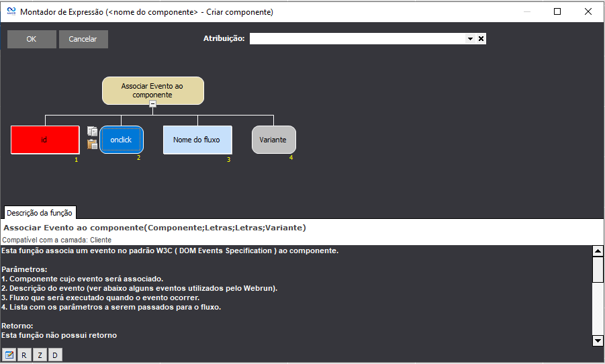Clear the Atribuição field with the X icon
The height and width of the screenshot is (364, 605).
(x=481, y=39)
